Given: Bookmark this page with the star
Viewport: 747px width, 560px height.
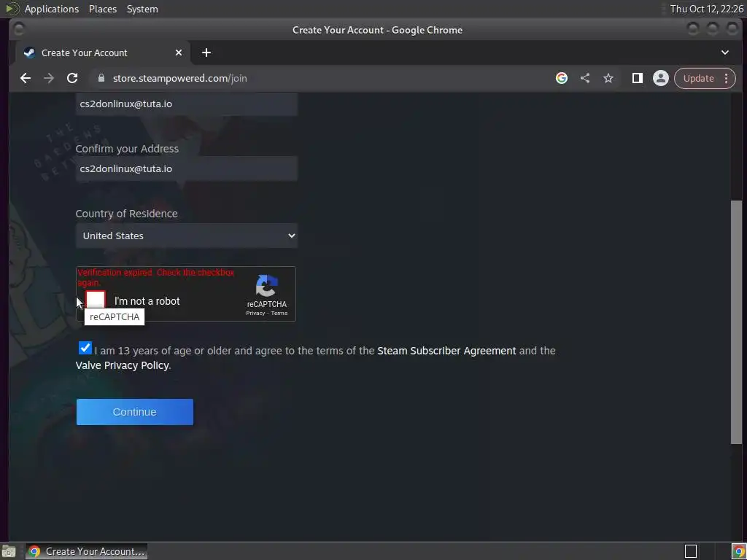Looking at the screenshot, I should click(x=608, y=78).
